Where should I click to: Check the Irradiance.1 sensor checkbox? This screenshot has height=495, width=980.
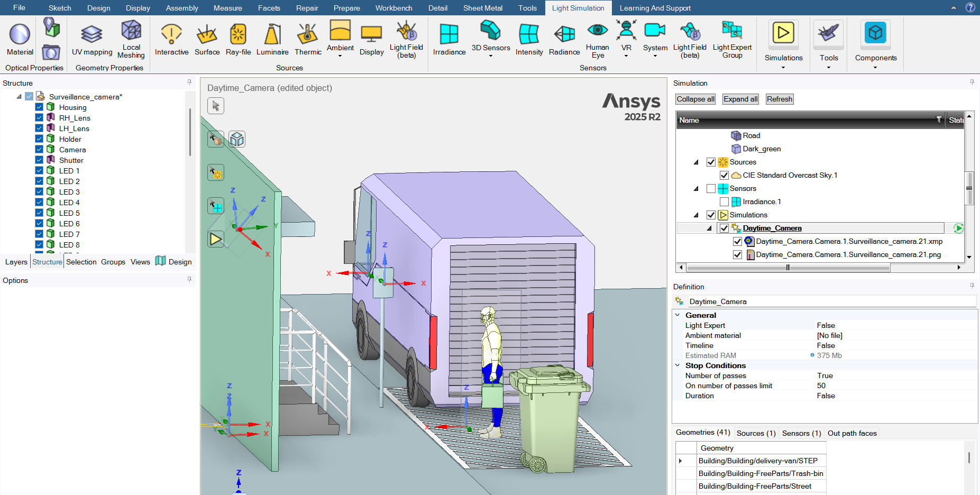click(724, 201)
